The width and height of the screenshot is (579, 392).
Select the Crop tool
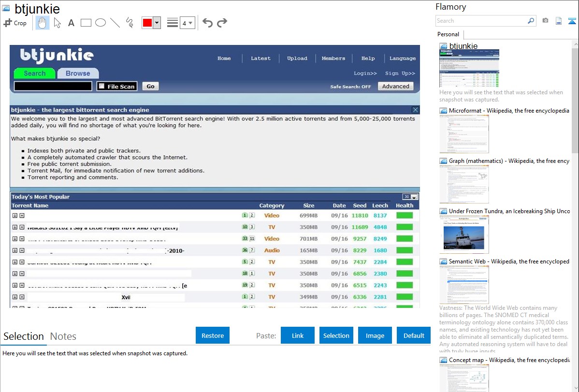tap(15, 23)
